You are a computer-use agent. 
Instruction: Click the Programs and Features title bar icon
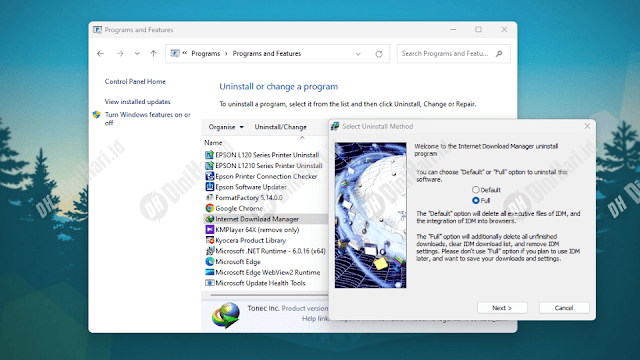point(97,30)
